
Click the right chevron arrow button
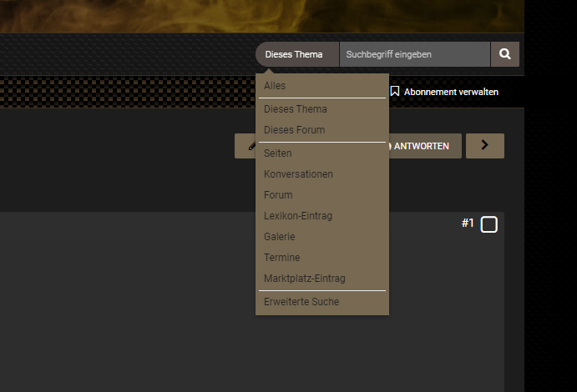(485, 146)
